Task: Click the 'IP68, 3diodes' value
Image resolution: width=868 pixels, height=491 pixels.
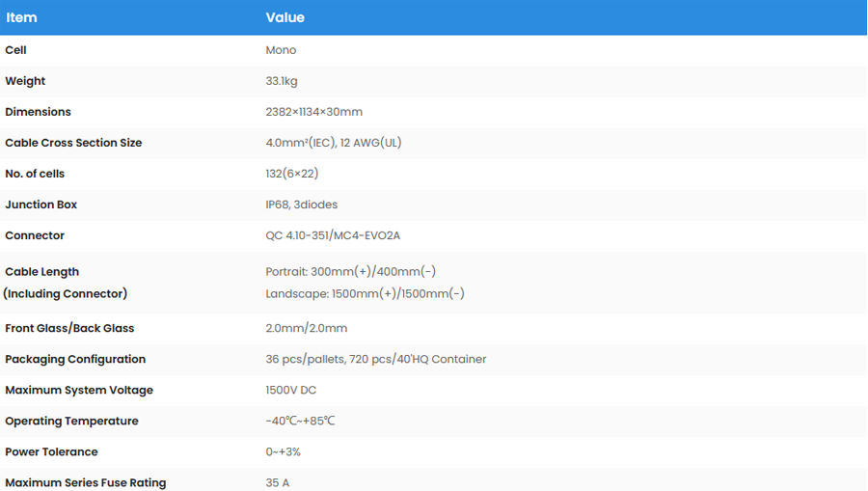Action: 301,205
